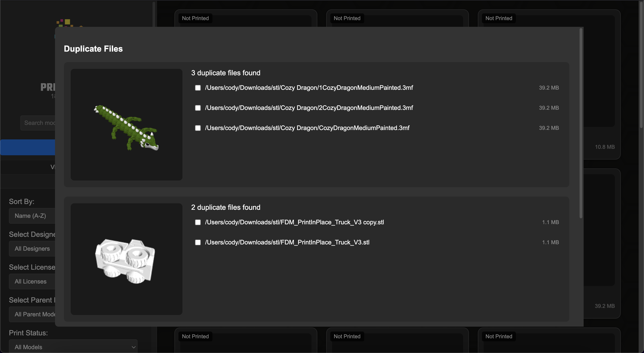Open the Sort By Name (A-Z) dropdown
Image resolution: width=644 pixels, height=353 pixels.
[x=32, y=216]
